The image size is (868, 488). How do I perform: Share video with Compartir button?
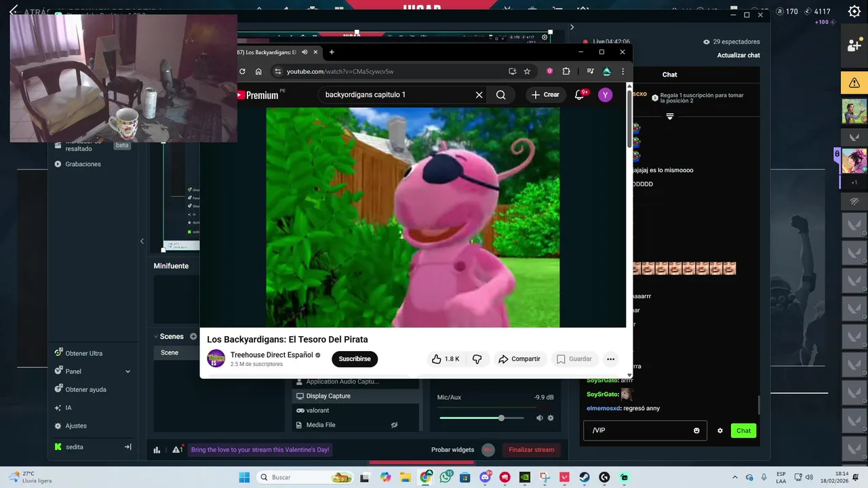(x=520, y=359)
